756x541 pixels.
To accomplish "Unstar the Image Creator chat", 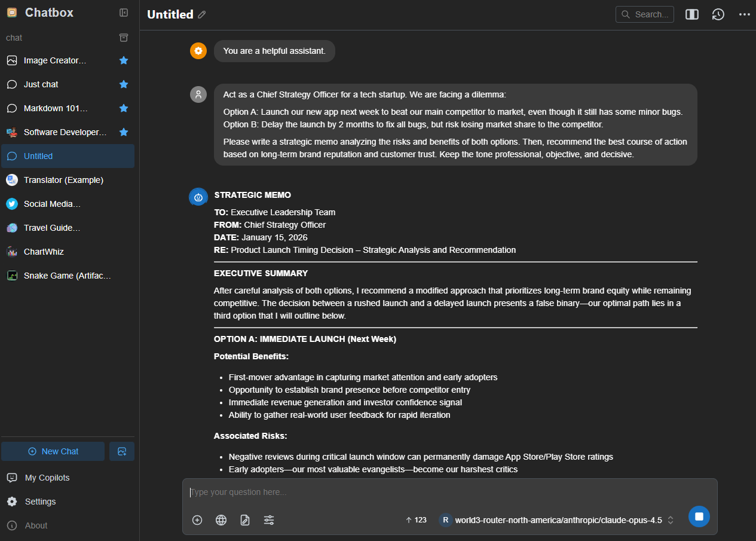I will tap(124, 60).
